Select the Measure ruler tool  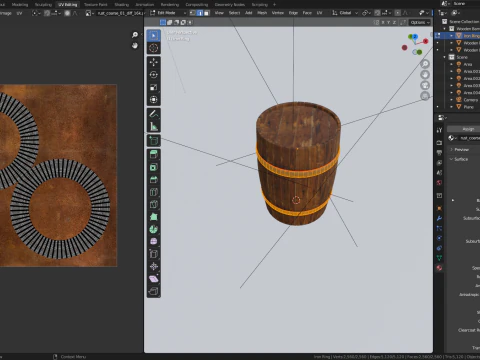click(x=153, y=126)
